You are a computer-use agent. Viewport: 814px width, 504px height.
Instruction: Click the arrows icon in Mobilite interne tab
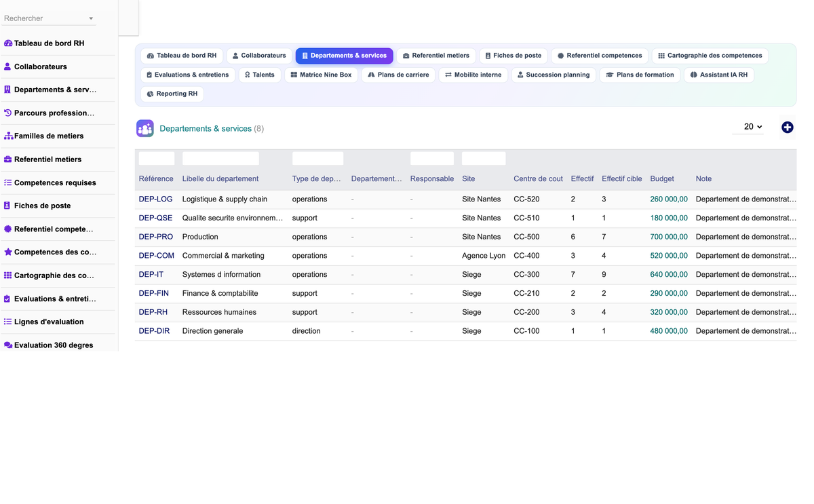click(448, 75)
